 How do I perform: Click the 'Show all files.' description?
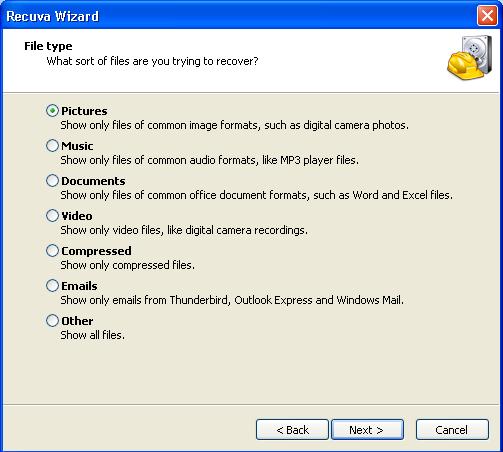pyautogui.click(x=92, y=335)
